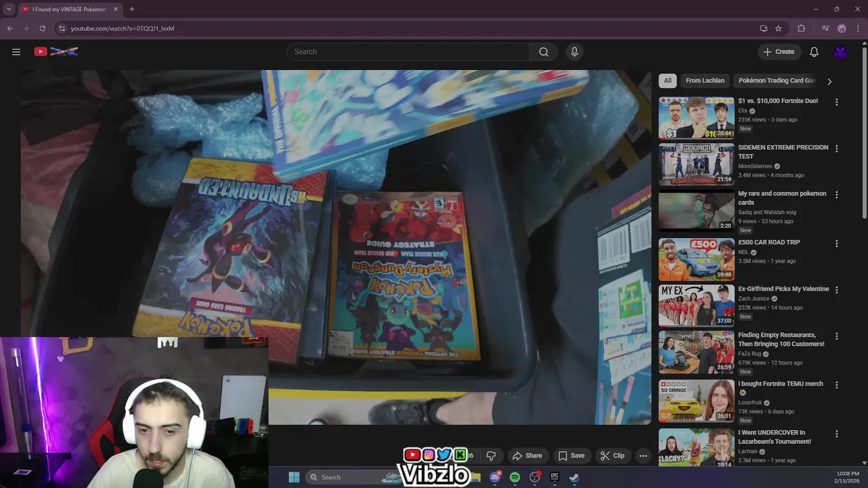The image size is (868, 488).
Task: Save video to a playlist
Action: (x=571, y=455)
